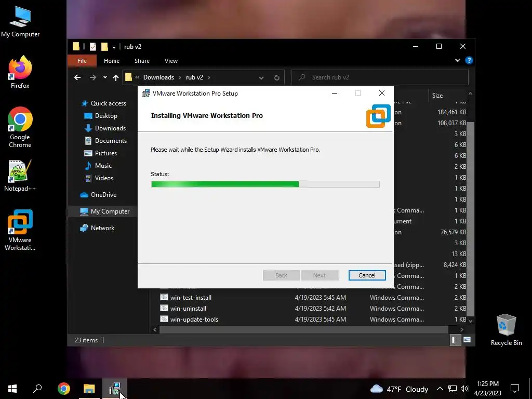Open the notification center icon
532x399 pixels.
(515, 389)
